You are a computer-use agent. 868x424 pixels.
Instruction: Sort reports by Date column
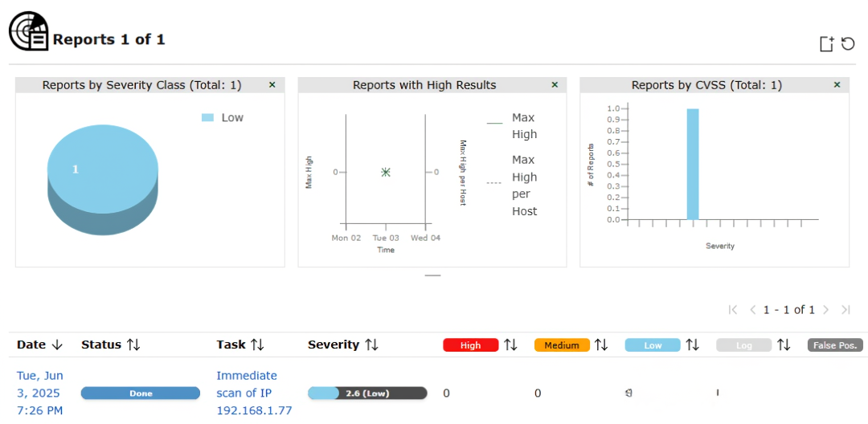click(x=39, y=344)
